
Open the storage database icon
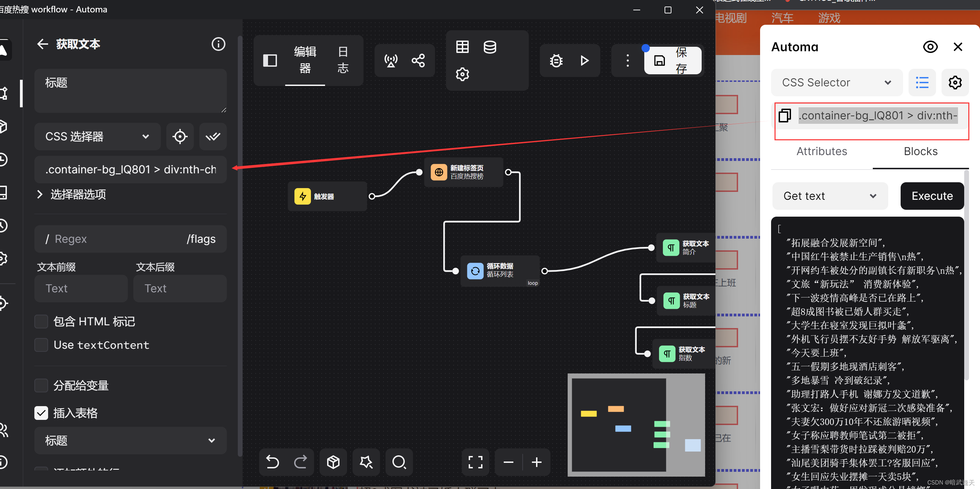(x=490, y=47)
